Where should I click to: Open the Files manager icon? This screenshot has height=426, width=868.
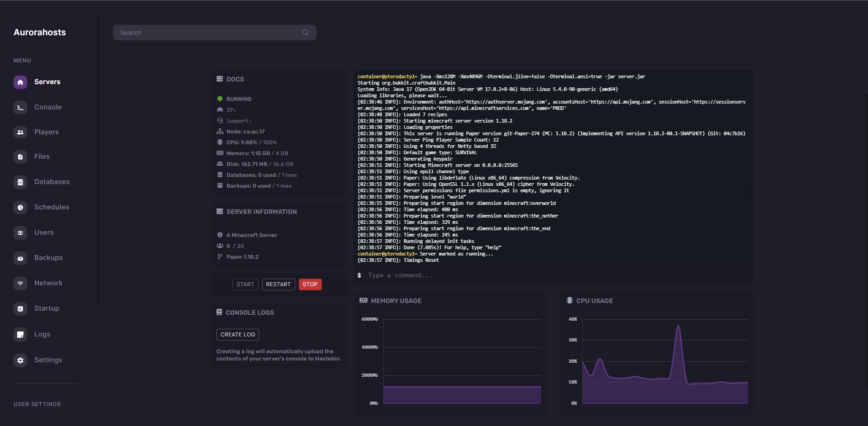tap(20, 156)
